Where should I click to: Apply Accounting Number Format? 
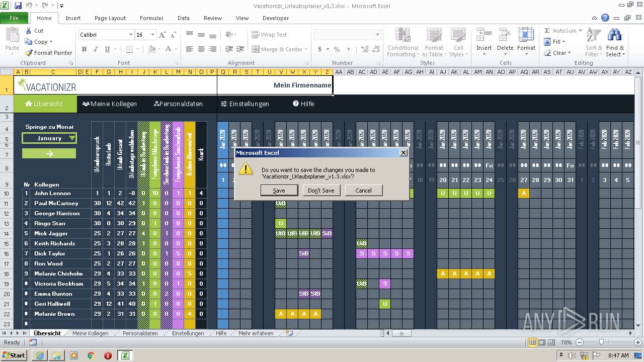(319, 49)
